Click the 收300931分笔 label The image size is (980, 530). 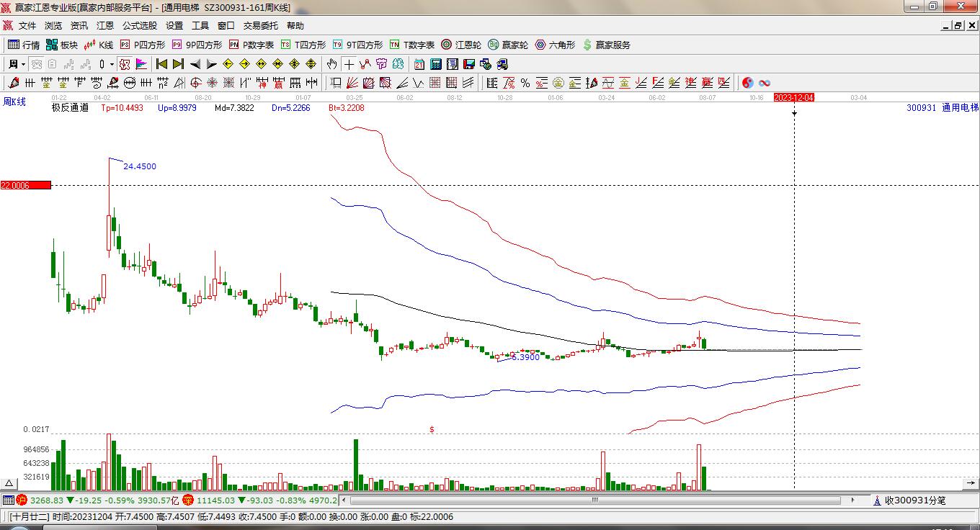point(914,500)
